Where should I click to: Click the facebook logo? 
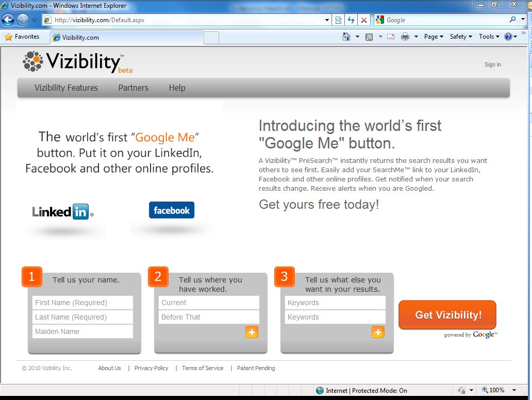(172, 210)
